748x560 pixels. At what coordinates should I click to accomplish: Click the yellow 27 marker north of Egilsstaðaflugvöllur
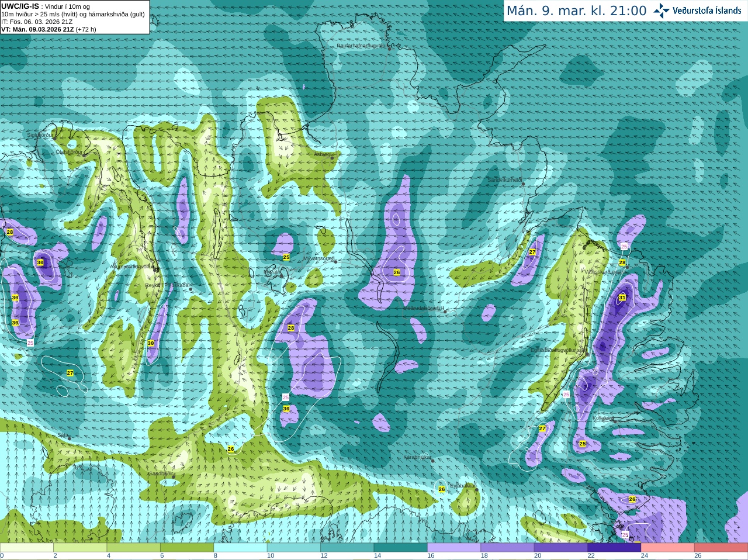pos(532,252)
